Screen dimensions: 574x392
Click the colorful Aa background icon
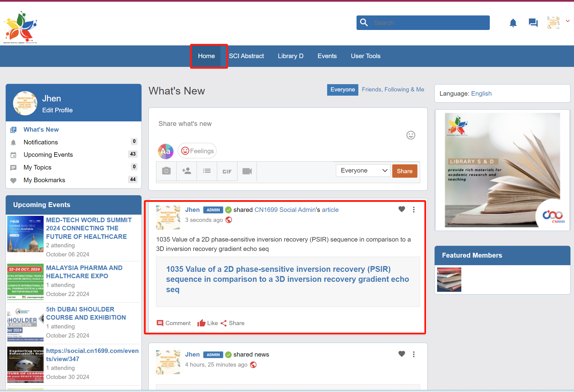point(166,151)
